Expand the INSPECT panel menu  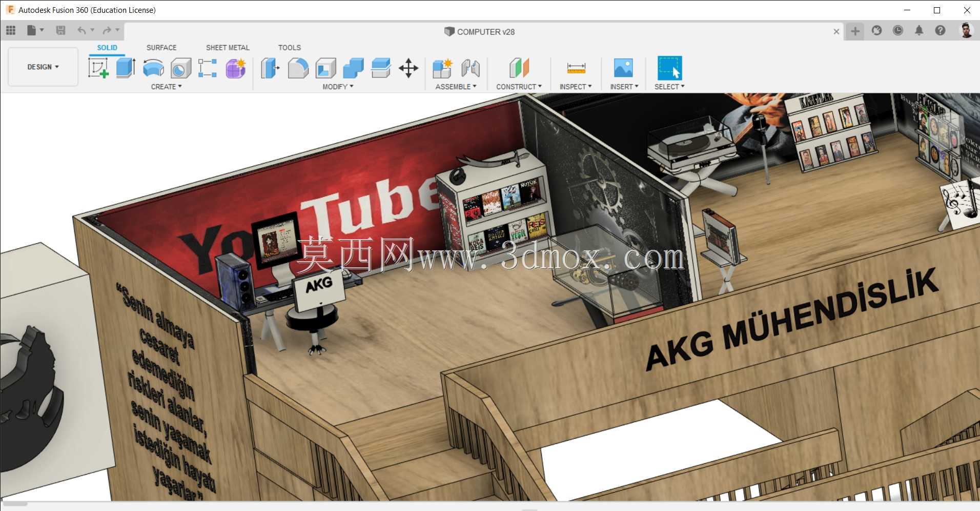576,87
